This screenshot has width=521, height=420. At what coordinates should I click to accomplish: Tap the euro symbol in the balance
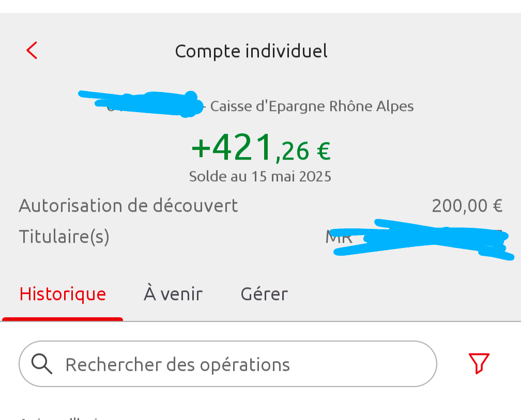[x=324, y=151]
